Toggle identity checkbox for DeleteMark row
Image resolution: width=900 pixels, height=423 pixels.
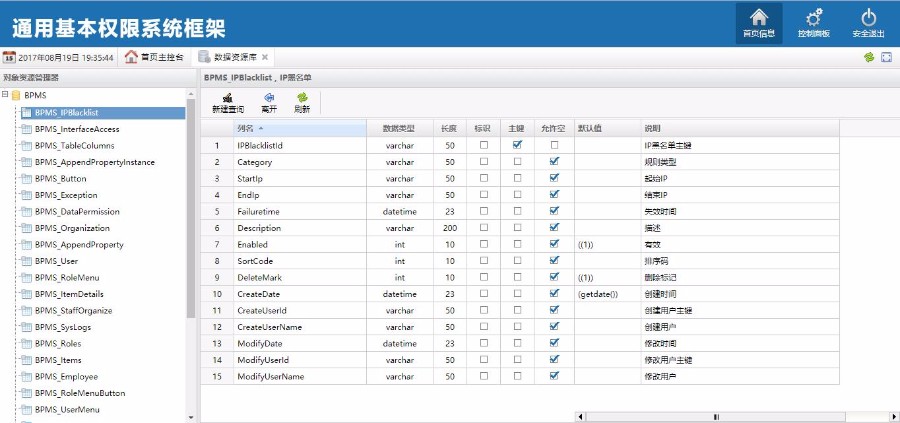pos(484,277)
